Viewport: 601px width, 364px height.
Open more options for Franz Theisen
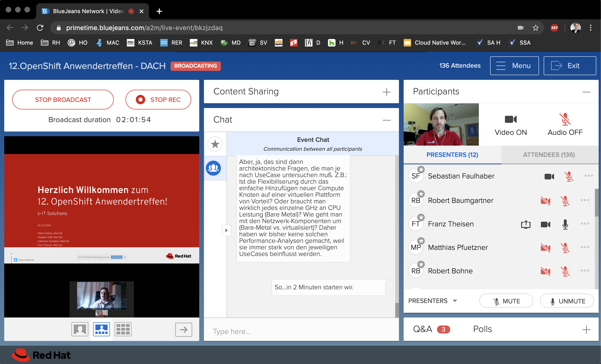tap(585, 224)
